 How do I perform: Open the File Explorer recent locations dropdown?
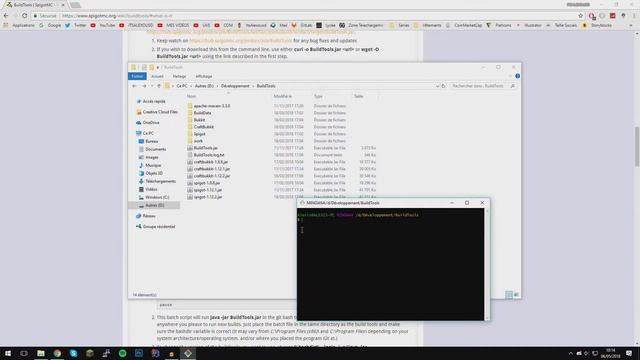click(x=152, y=86)
